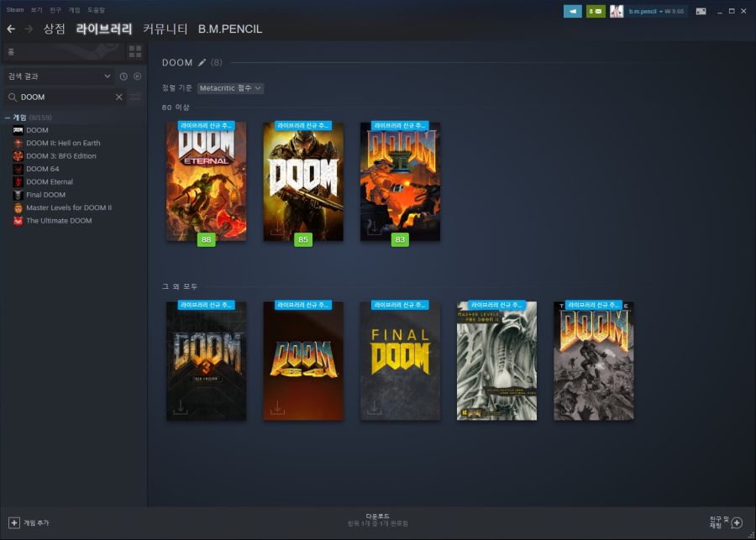Open the friends chat icon in the top bar
756x540 pixels.
point(573,11)
